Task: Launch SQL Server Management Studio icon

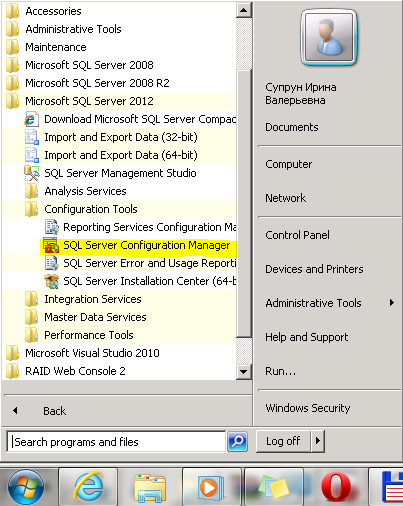Action: 32,173
